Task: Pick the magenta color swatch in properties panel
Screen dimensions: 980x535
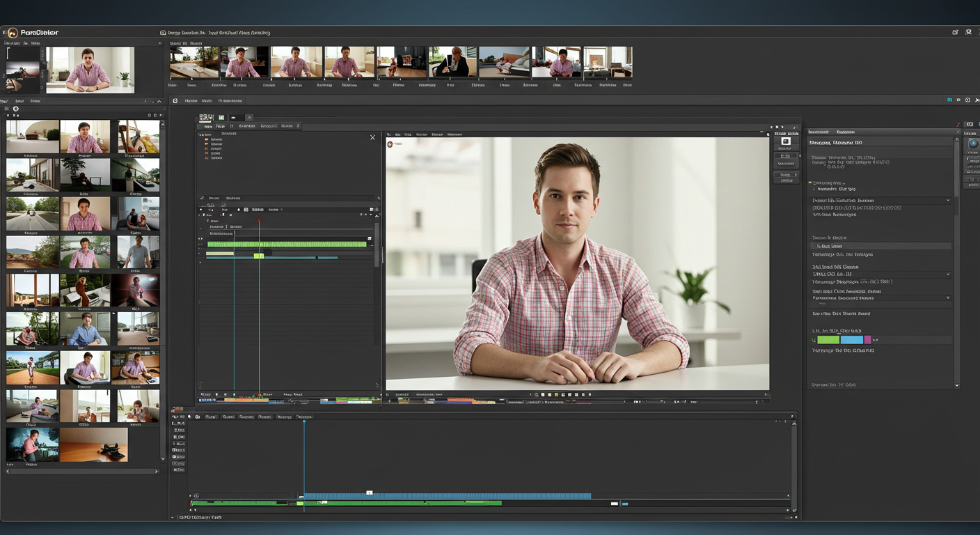Action: pos(867,340)
